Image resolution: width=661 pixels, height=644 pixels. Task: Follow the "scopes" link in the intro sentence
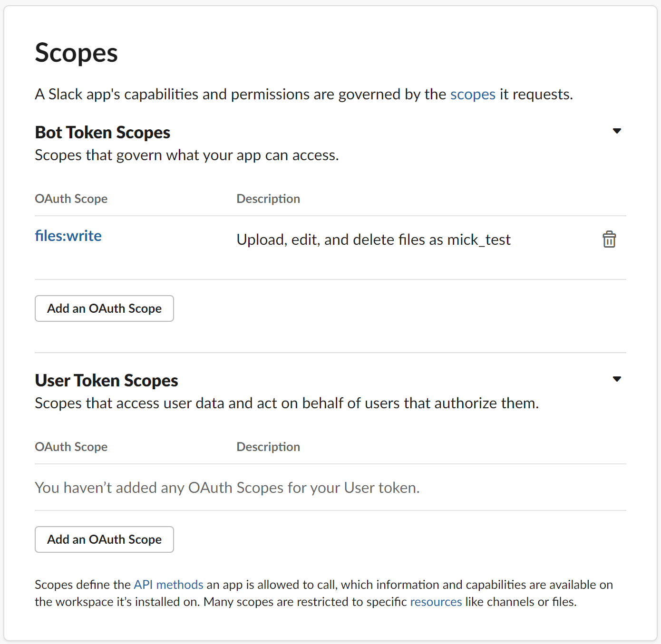(x=473, y=94)
